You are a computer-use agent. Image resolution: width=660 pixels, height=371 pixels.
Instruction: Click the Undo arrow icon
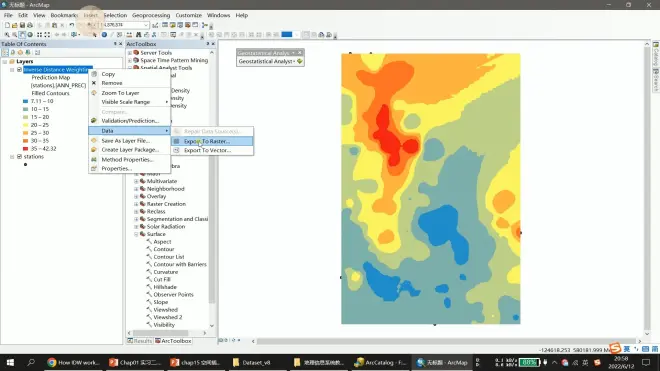[x=72, y=25]
